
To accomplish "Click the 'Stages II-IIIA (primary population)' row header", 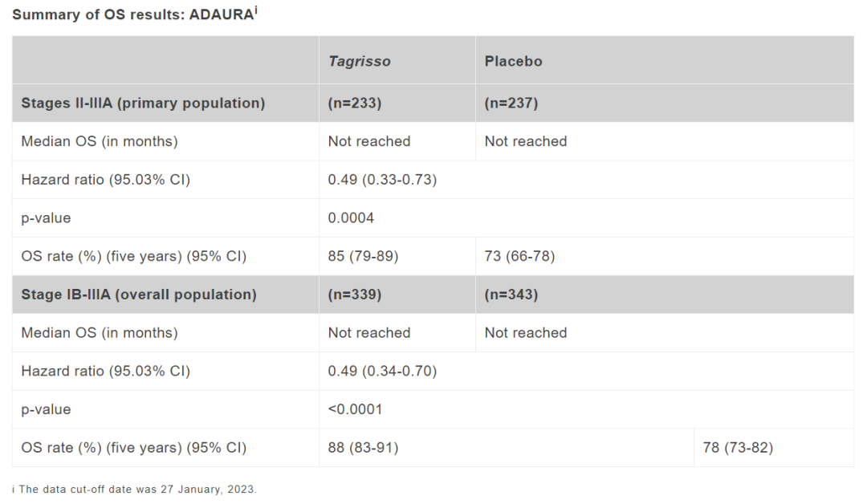I will [x=143, y=104].
